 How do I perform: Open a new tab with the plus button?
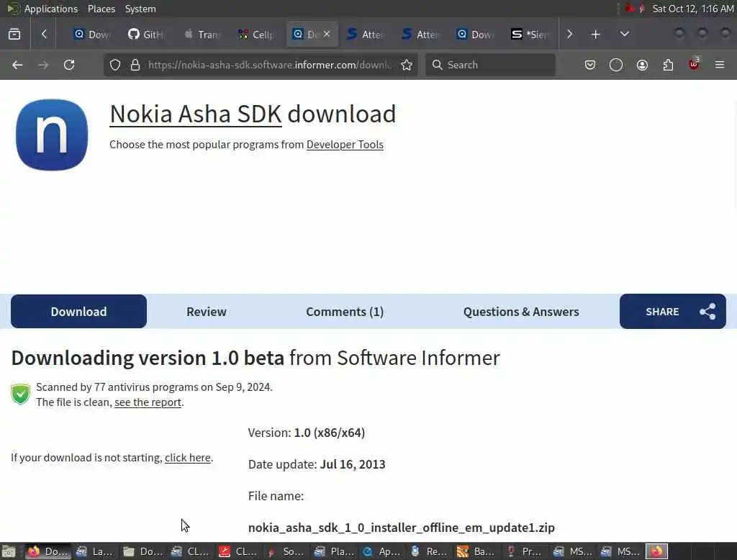(595, 34)
